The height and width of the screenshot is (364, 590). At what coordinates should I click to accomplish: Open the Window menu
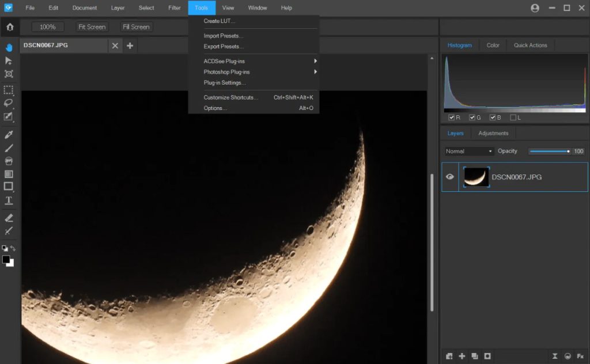coord(258,7)
